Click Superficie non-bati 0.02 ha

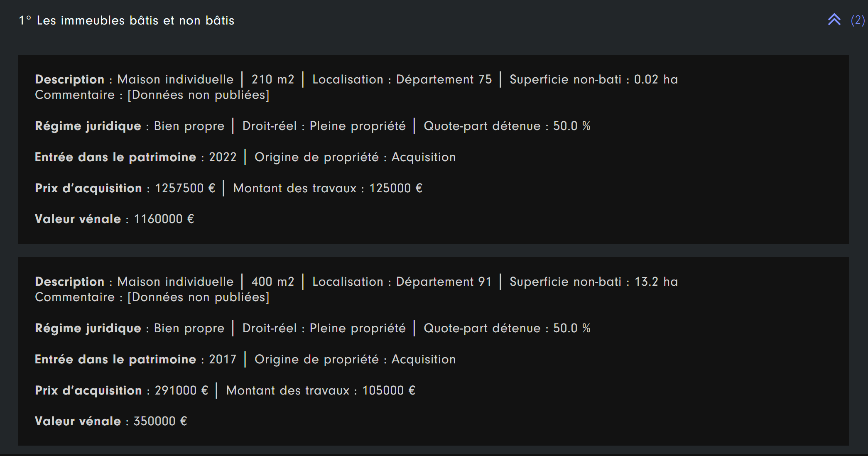point(594,79)
